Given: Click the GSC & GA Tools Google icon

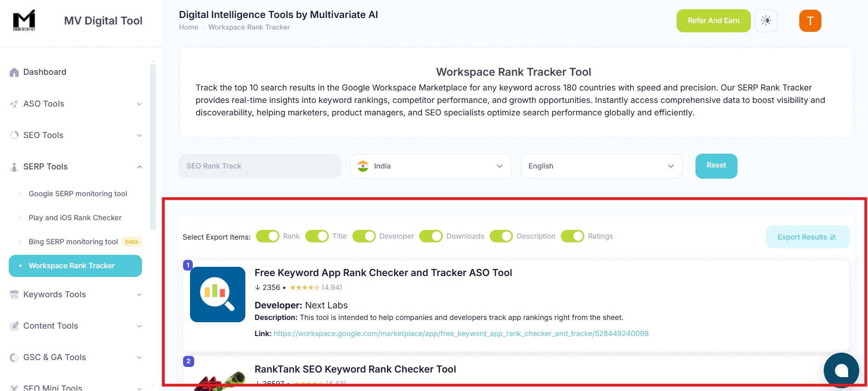Looking at the screenshot, I should 14,357.
